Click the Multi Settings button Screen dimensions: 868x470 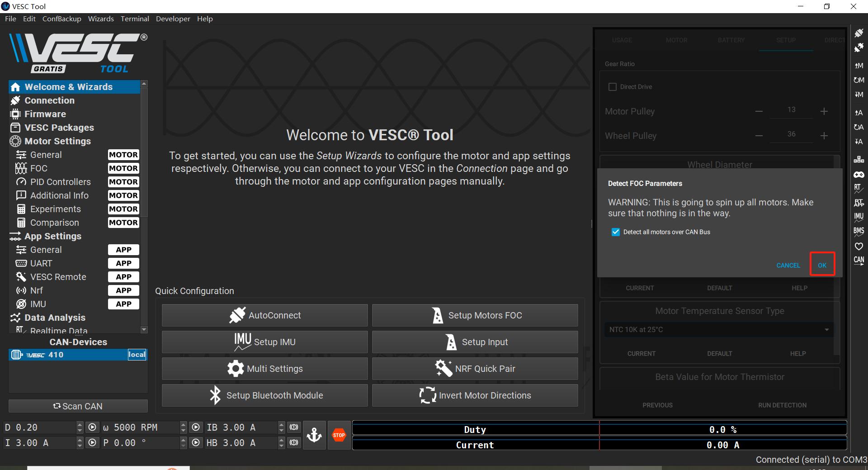(x=264, y=369)
